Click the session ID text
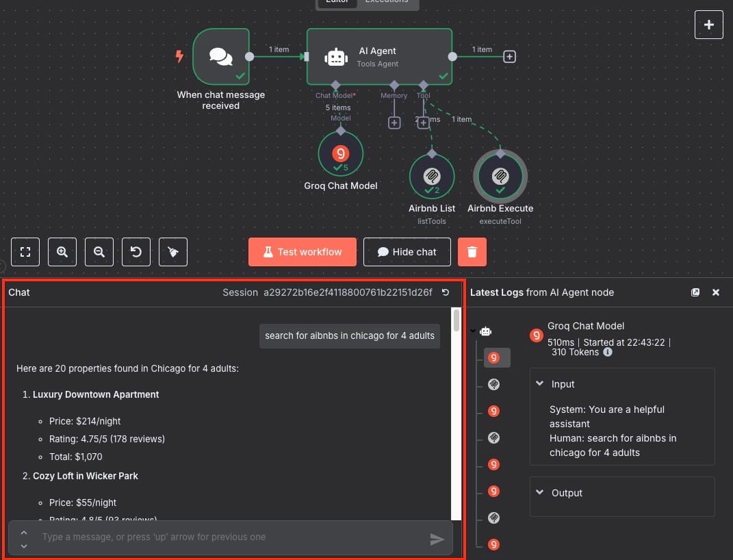Screen dimensions: 733x560 (x=347, y=292)
